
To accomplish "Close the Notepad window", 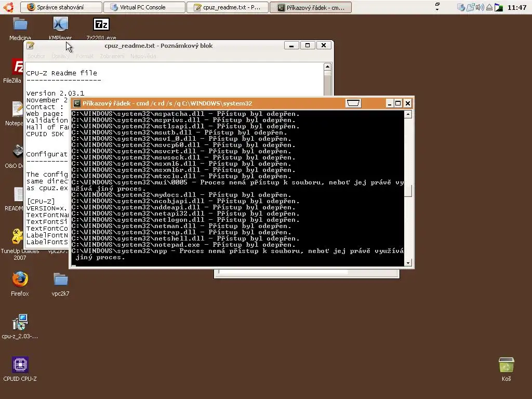I will click(324, 46).
